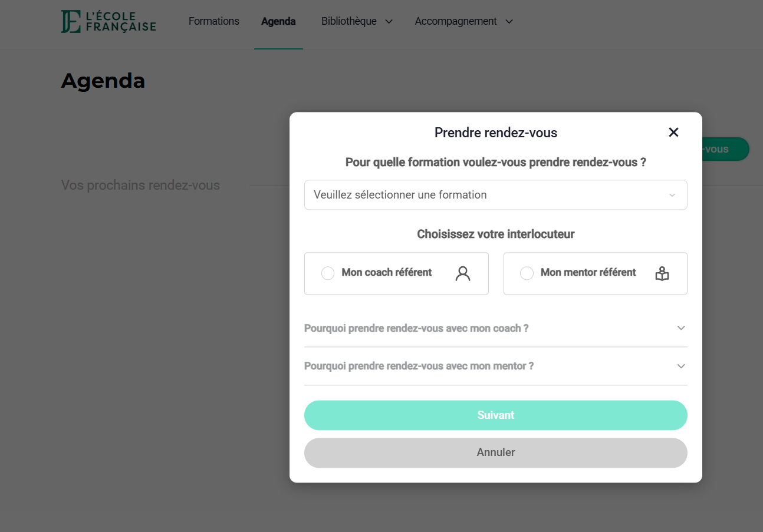Go to the Formations menu item
Viewport: 763px width, 532px height.
214,21
